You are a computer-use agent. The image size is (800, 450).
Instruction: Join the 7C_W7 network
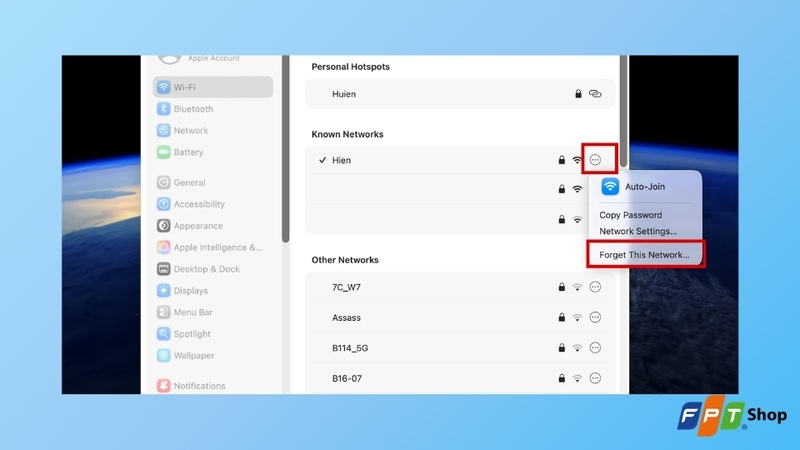(x=460, y=287)
